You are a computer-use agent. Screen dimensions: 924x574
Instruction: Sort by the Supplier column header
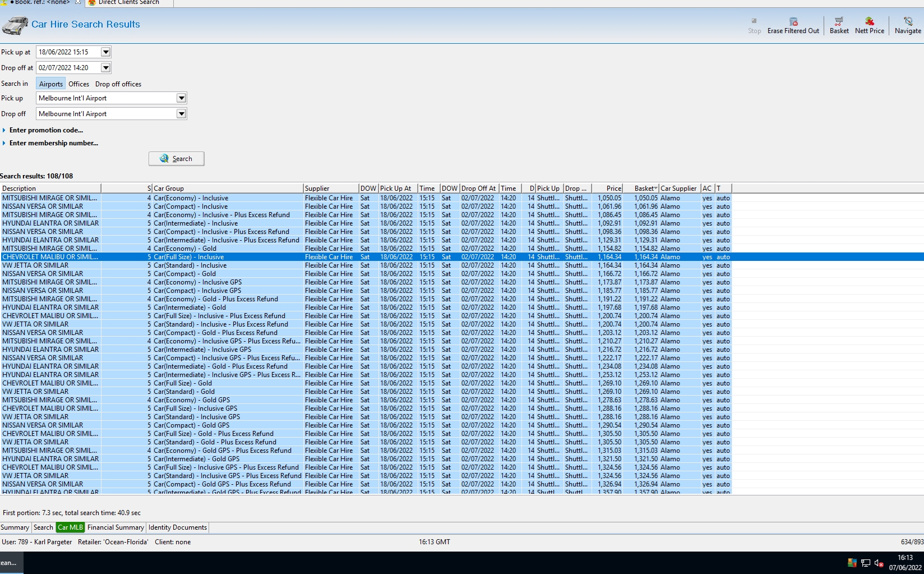pos(331,189)
